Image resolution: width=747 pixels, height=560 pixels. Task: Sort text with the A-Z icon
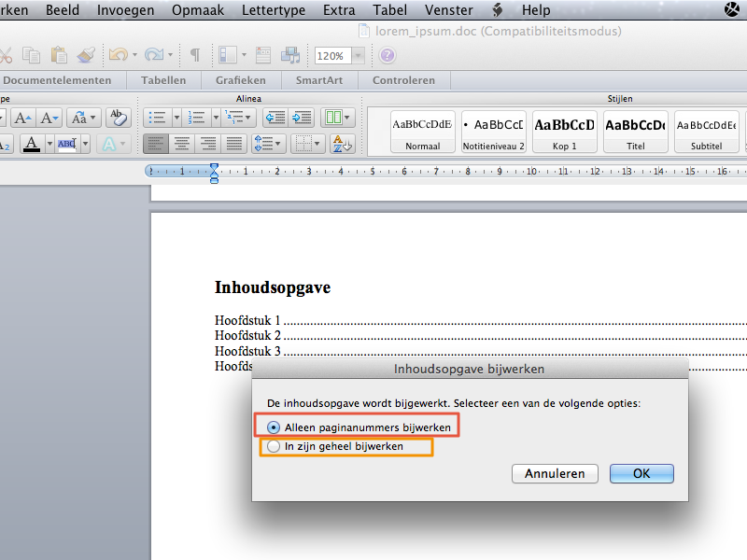(x=342, y=144)
